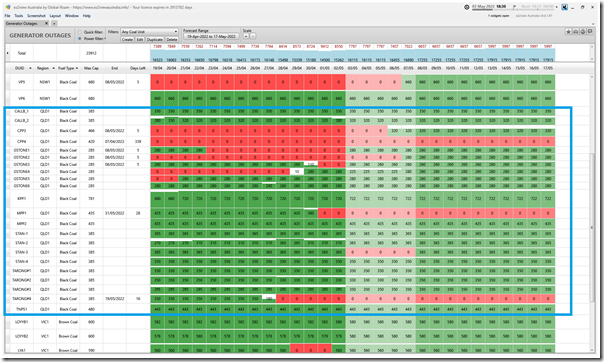Viewport: 604px width, 362px height.
Task: Increase the scale with plus button
Action: 247,36
